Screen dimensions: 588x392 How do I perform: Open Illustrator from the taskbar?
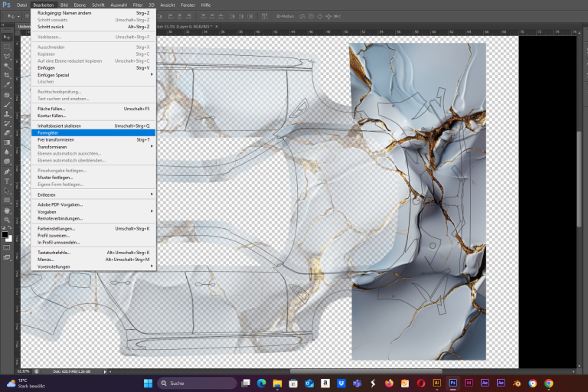(437, 383)
